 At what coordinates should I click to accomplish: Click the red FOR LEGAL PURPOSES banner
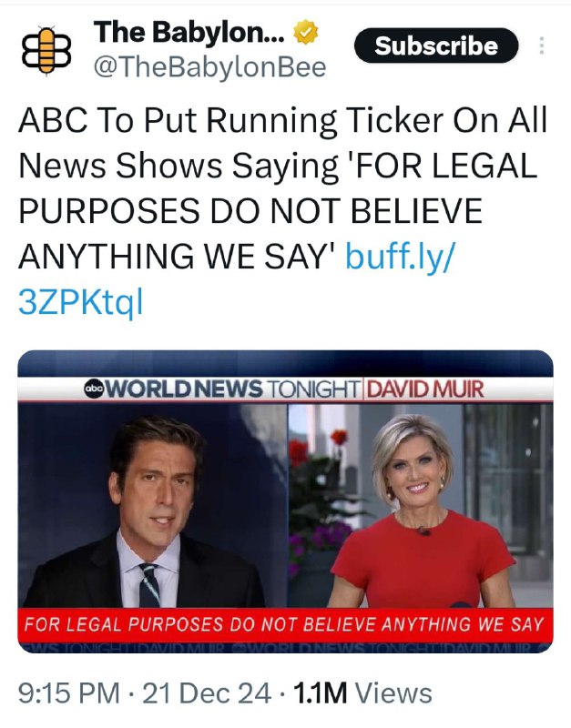[285, 624]
